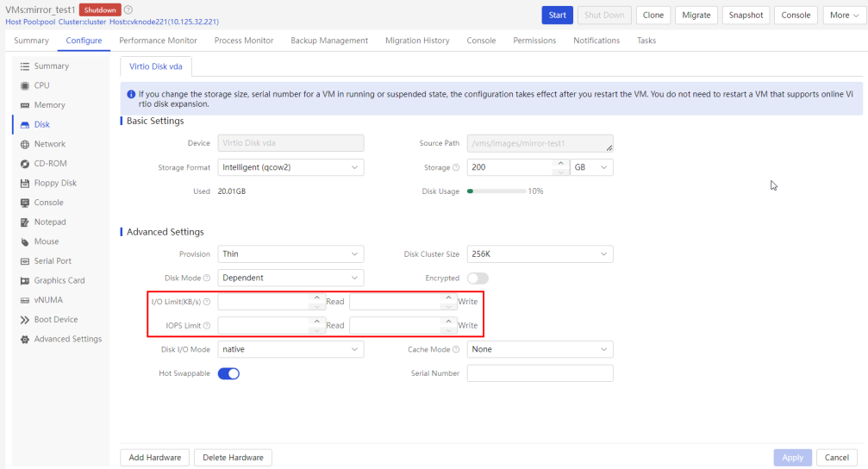
Task: Click the Advanced Settings gear icon
Action: [25, 340]
